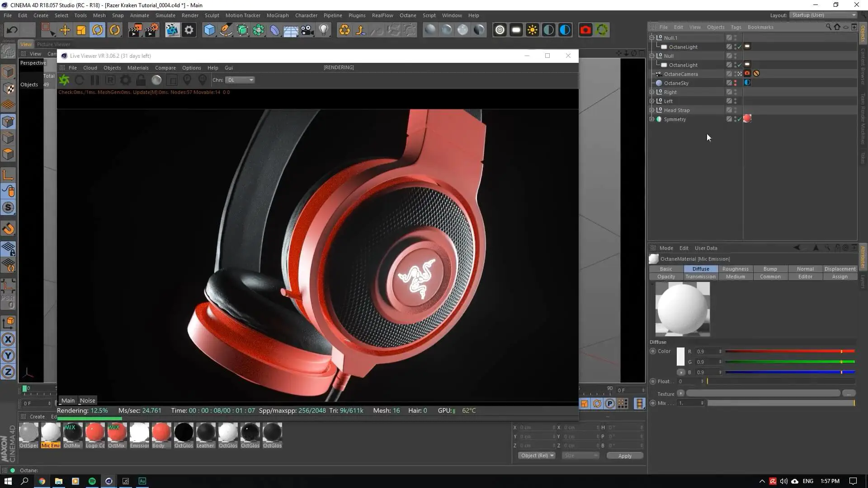Toggle the Float animation radio circle
Screen dimensions: 868x488
coord(653,381)
